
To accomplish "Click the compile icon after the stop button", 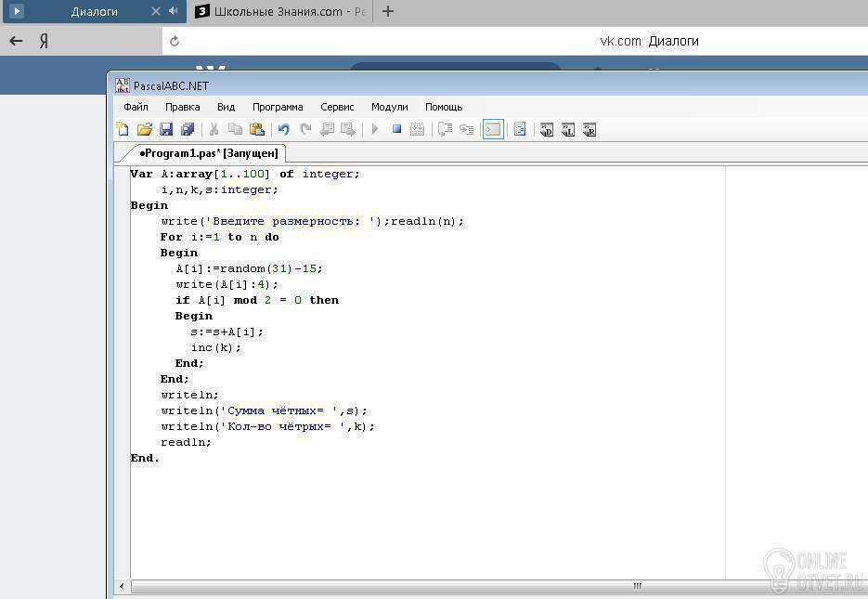I will point(418,129).
